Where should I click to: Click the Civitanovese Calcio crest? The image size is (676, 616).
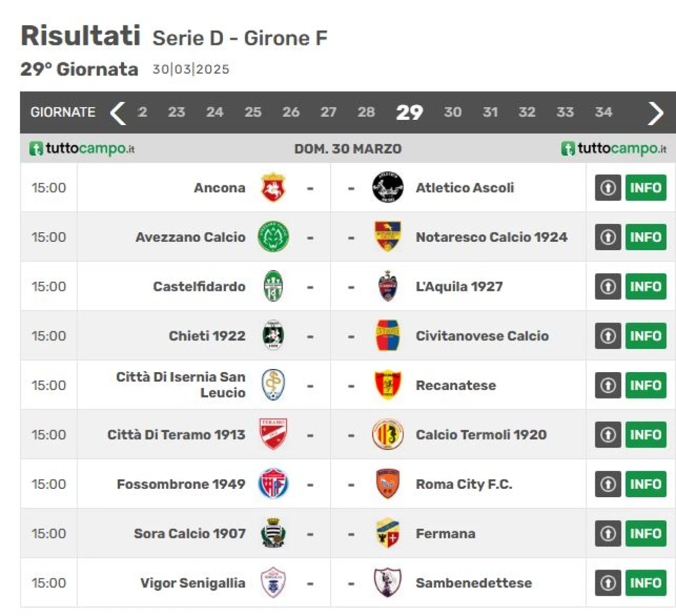tap(388, 336)
